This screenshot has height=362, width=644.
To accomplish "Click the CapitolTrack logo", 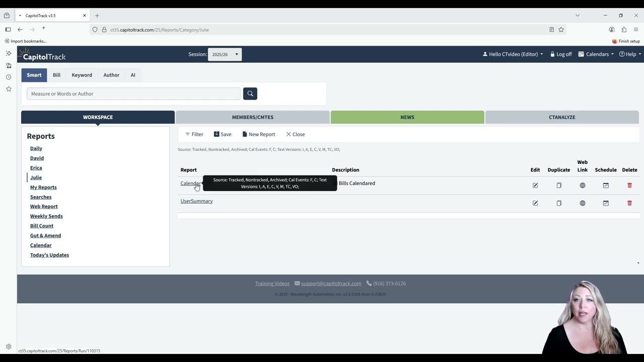I will 42,54.
